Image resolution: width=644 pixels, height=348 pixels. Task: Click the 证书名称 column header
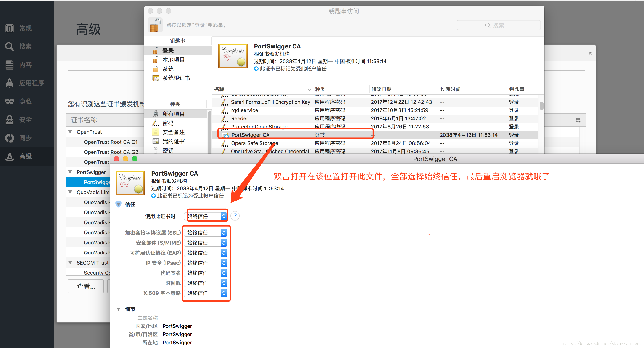(x=105, y=120)
